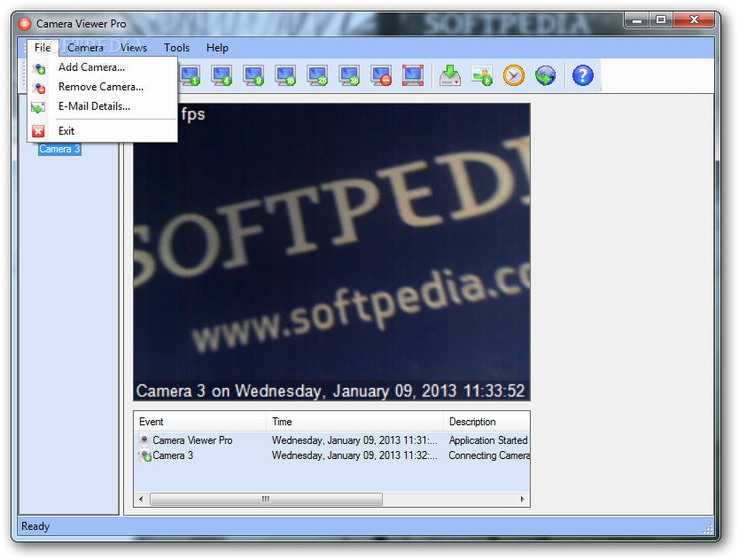Click the Remove Camera menu icon
Viewport: 739px width, 560px height.
[39, 88]
